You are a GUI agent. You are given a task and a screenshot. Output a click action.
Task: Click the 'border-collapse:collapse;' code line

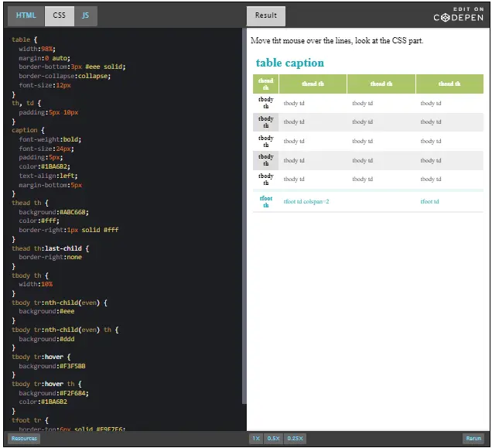coord(65,76)
